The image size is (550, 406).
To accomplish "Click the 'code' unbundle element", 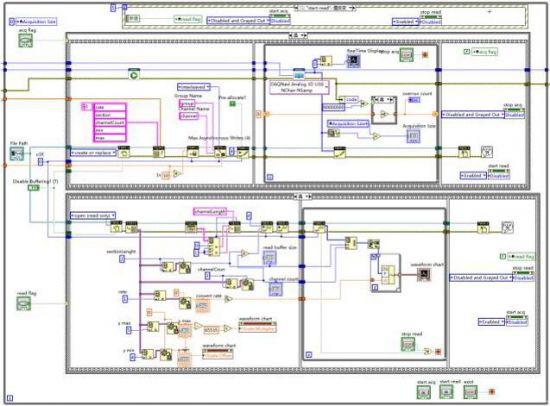I will 351,100.
